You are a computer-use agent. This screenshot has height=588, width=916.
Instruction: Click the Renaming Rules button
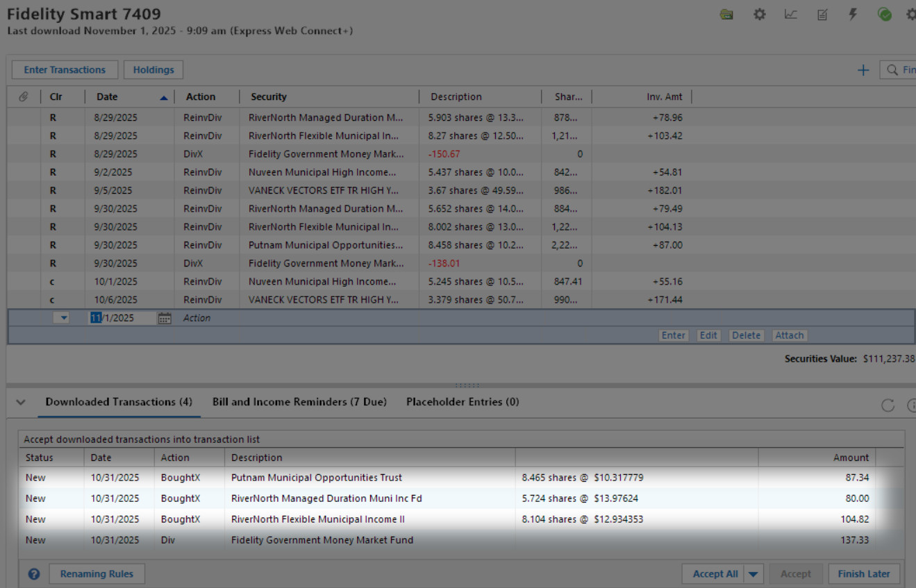[x=97, y=574]
